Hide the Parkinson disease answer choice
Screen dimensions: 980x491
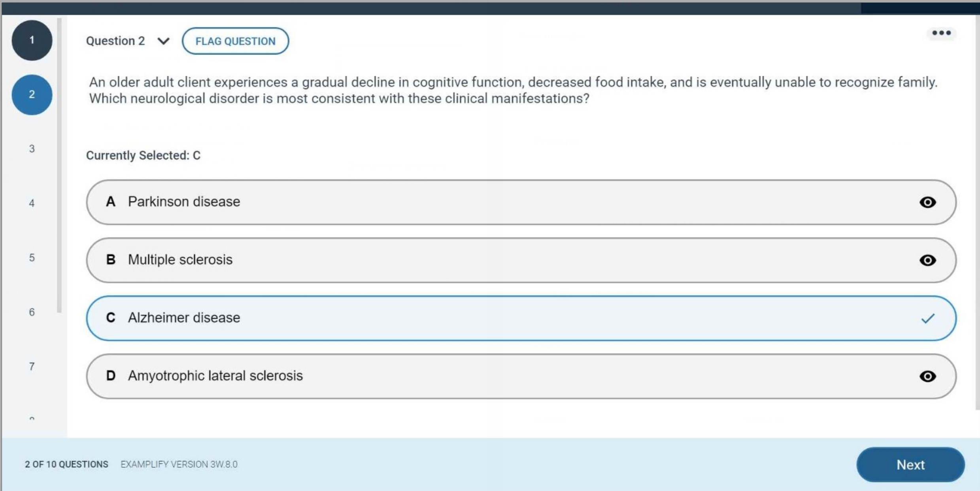pyautogui.click(x=928, y=202)
